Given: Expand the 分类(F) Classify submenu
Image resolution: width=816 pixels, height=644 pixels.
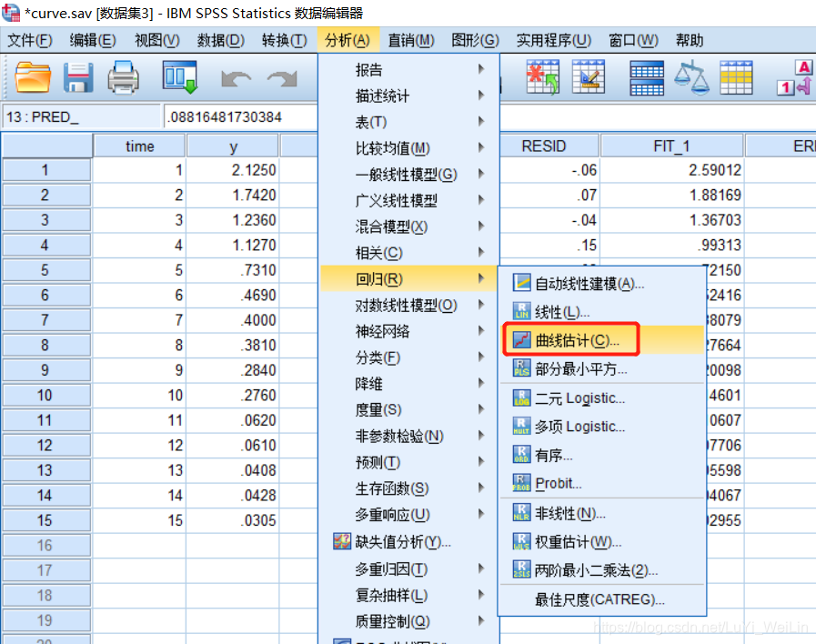Looking at the screenshot, I should (x=409, y=357).
